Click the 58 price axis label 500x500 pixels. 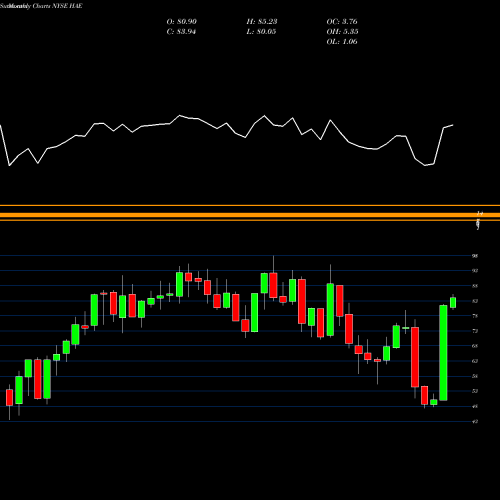(475, 376)
